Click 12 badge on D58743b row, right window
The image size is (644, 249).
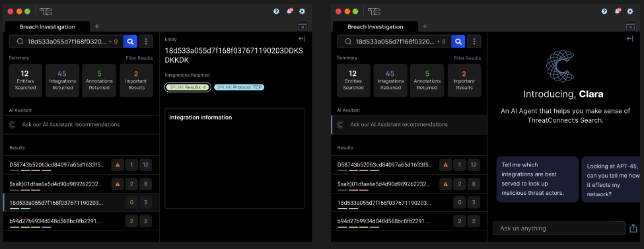click(474, 165)
